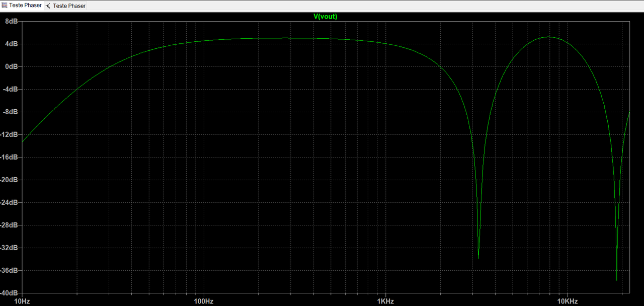Click the 100Hz frequency axis label
Viewport: 644px width, 306px height.
tap(204, 301)
